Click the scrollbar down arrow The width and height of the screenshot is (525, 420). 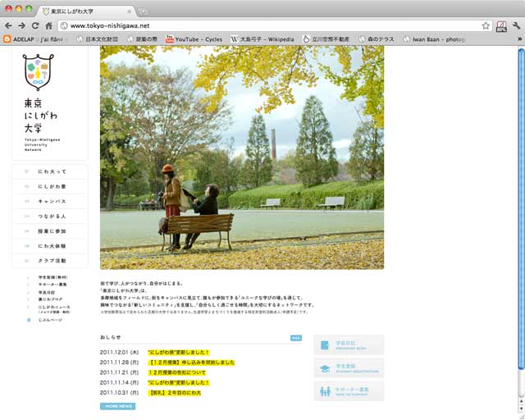(522, 409)
